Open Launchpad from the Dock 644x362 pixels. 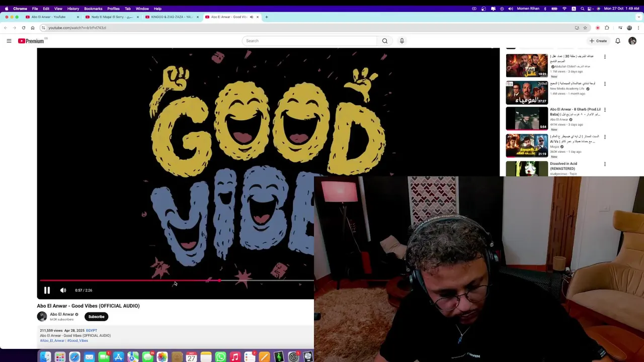(60, 357)
